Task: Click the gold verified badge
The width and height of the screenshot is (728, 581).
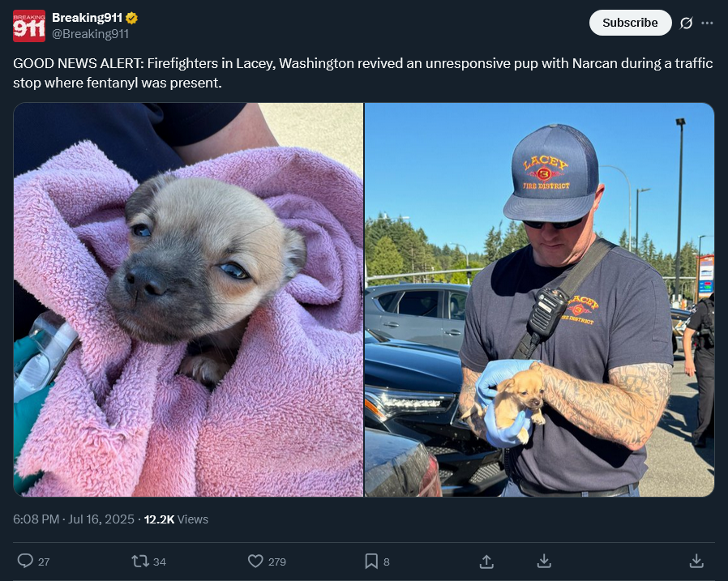Action: click(x=132, y=18)
